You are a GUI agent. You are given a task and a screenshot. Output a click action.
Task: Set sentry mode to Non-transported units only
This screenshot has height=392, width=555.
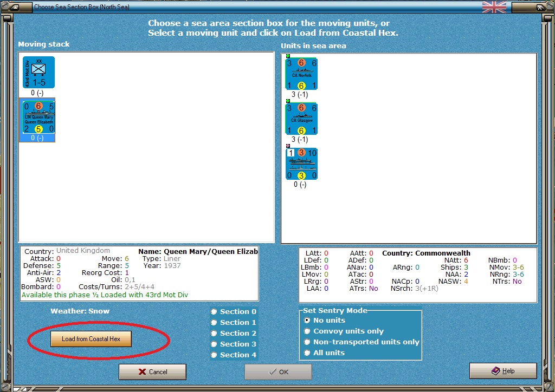pos(307,342)
